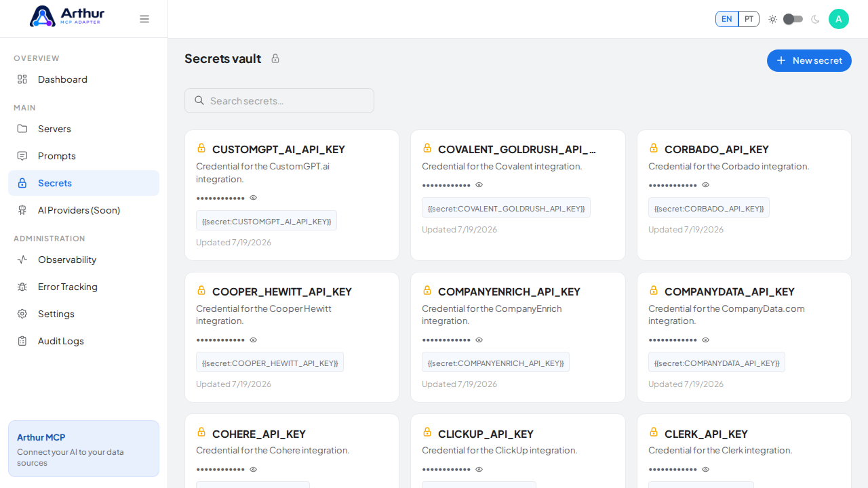Copy {{secret:COMPANYENRICH_API_KEY}} reference

pyautogui.click(x=496, y=363)
